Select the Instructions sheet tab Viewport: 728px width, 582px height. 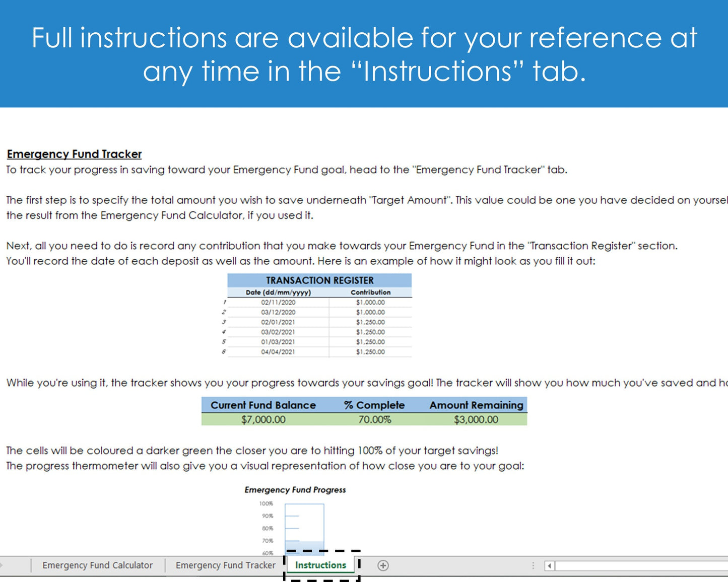[320, 565]
